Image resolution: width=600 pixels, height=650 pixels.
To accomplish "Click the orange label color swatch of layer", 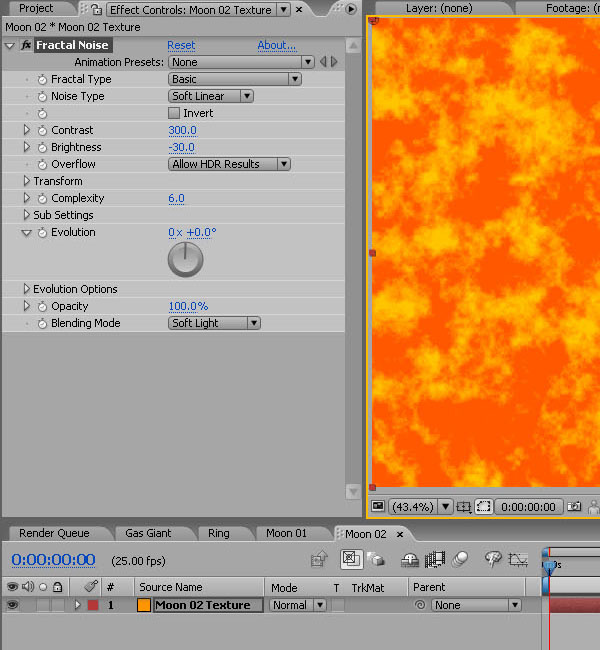I will [143, 605].
